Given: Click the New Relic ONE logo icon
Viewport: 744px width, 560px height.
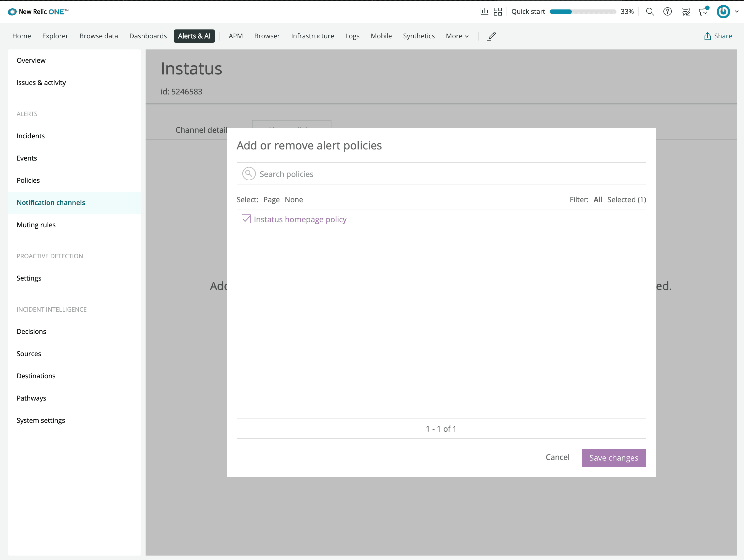Looking at the screenshot, I should [x=10, y=11].
